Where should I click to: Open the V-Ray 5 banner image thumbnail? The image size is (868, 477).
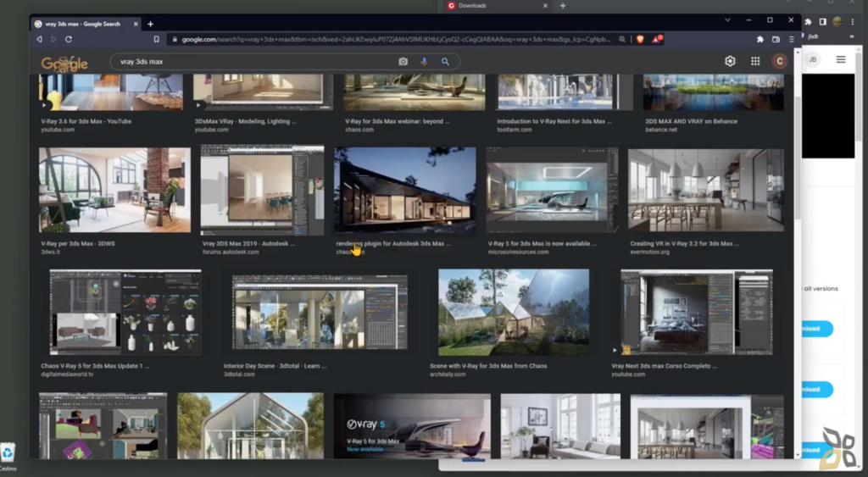coord(413,426)
